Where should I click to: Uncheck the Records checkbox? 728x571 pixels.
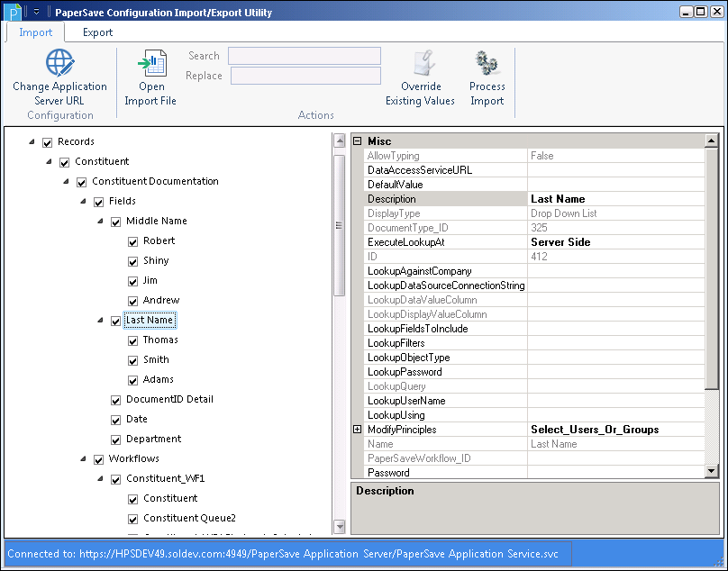[x=48, y=142]
